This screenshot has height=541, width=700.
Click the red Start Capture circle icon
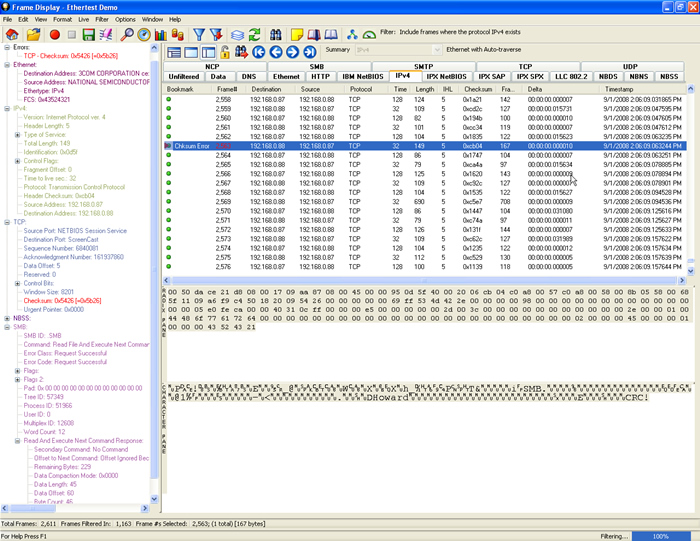tap(55, 34)
